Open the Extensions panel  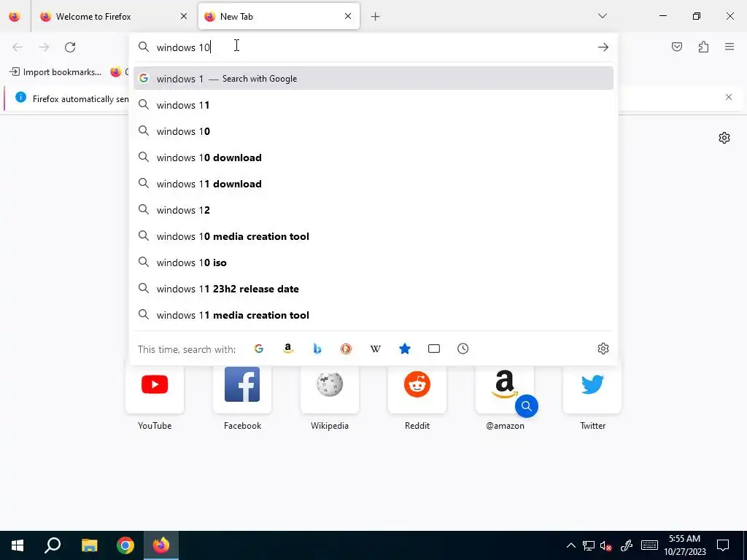click(x=703, y=47)
